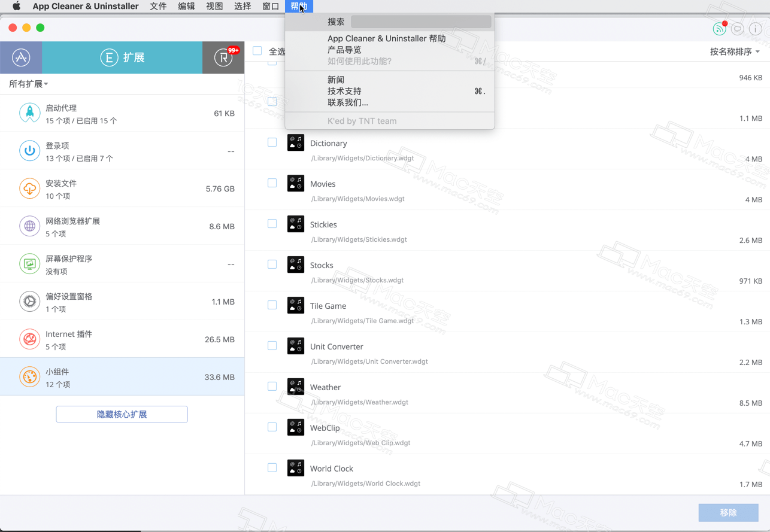770x532 pixels.
Task: Check the WebClip checkbox
Action: click(x=272, y=427)
